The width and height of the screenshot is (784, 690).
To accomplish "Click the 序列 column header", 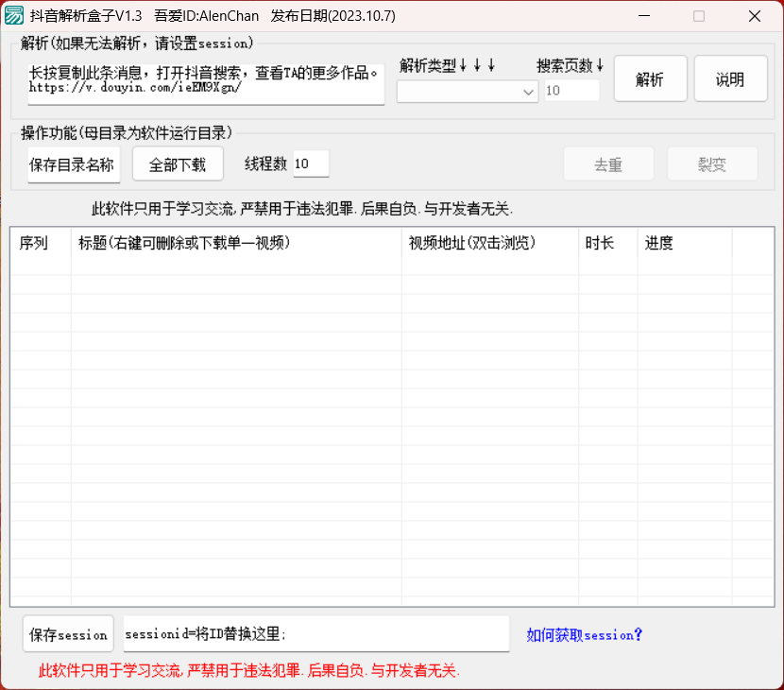I will pos(41,243).
